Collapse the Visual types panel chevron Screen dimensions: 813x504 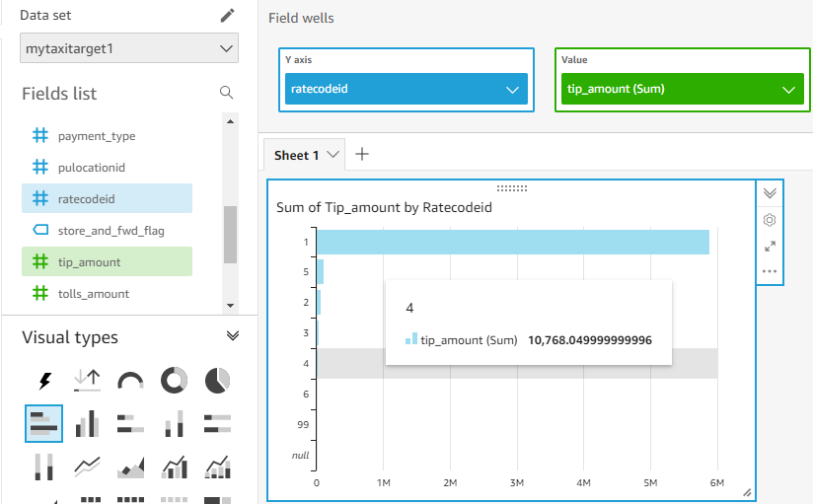(x=233, y=336)
